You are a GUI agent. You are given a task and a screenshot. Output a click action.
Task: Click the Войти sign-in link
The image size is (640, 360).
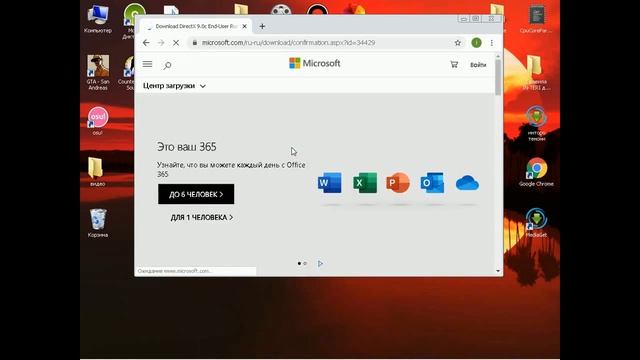tap(478, 64)
